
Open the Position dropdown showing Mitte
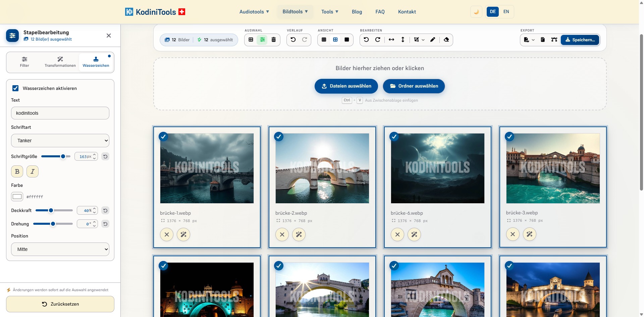point(60,249)
